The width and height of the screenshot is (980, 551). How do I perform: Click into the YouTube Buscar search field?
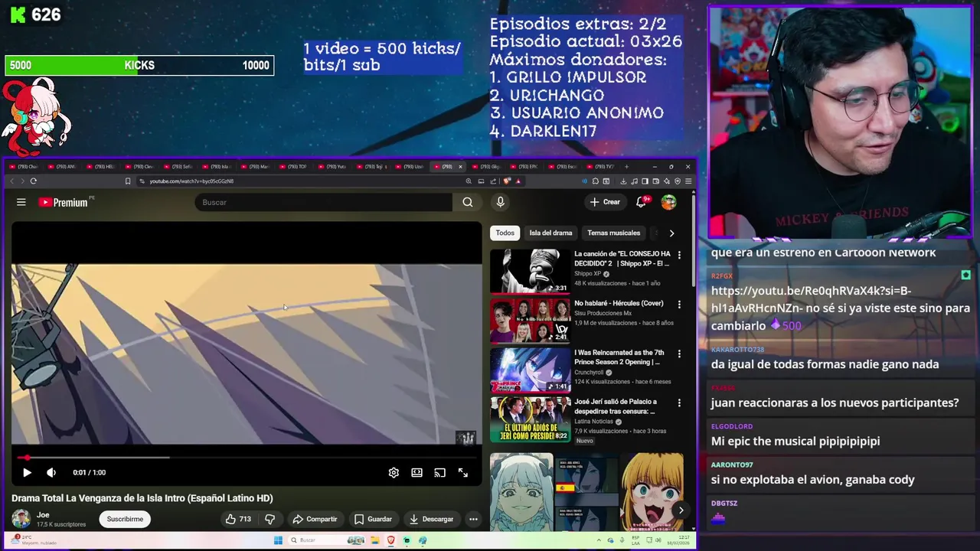[324, 202]
